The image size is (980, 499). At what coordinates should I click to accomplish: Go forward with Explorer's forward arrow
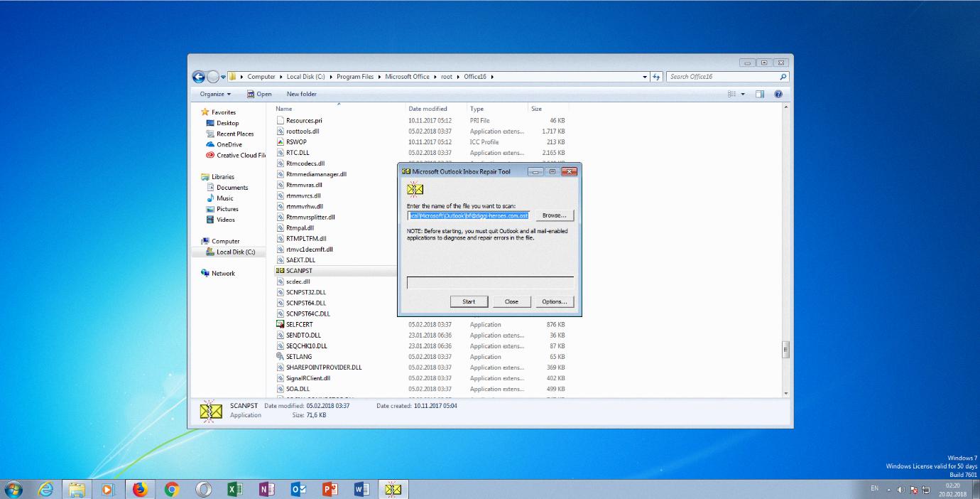click(x=212, y=77)
